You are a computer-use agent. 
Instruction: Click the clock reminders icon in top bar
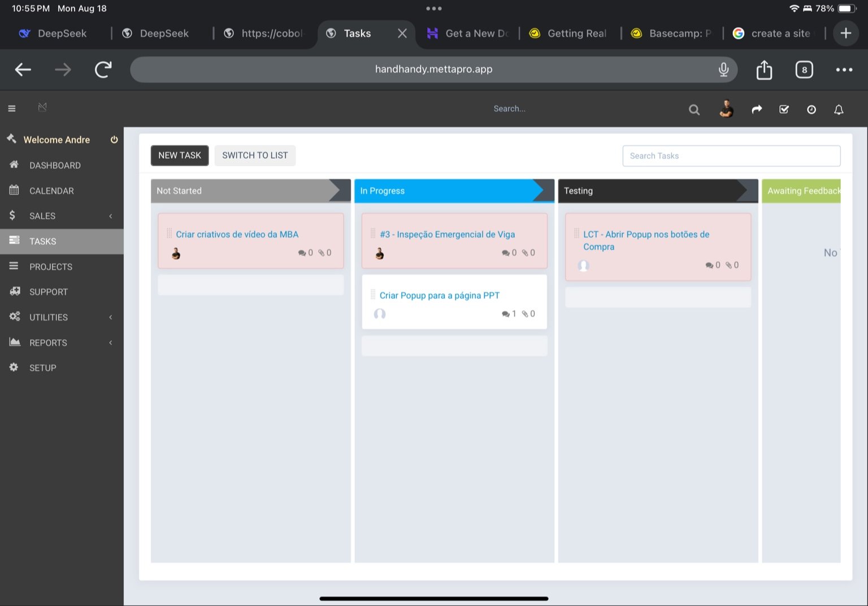tap(811, 109)
